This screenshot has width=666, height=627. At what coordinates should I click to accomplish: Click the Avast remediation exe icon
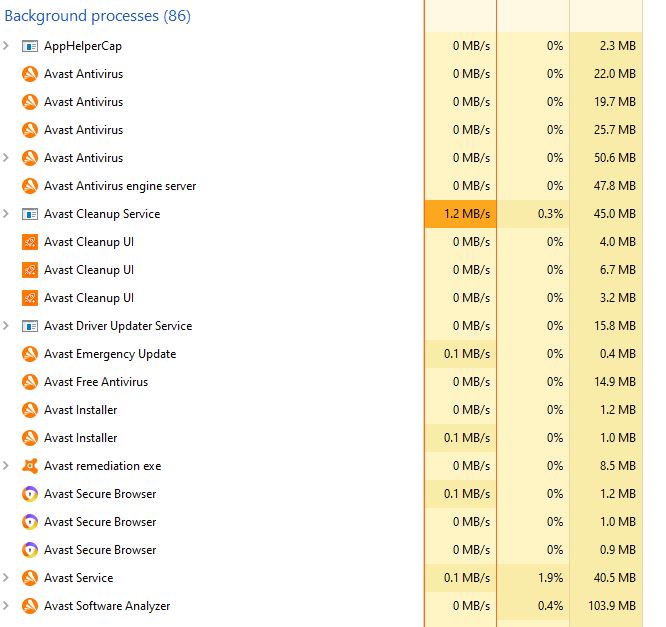[x=30, y=466]
